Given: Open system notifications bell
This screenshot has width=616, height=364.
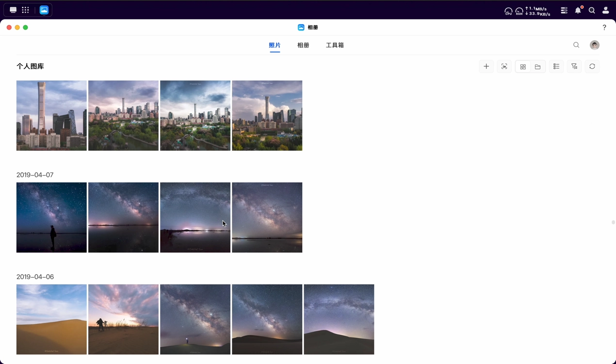Looking at the screenshot, I should 578,10.
